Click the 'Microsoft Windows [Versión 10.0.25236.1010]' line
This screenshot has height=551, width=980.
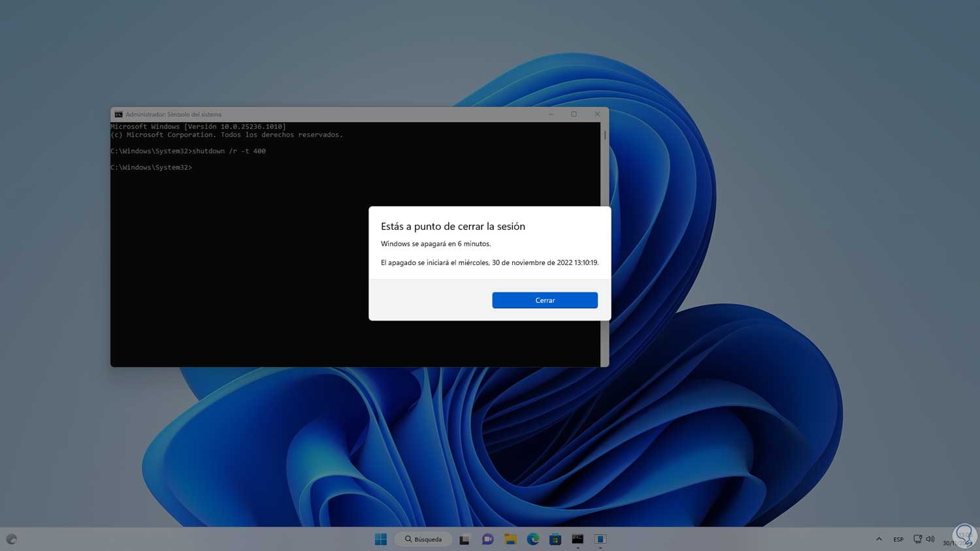[x=198, y=127]
